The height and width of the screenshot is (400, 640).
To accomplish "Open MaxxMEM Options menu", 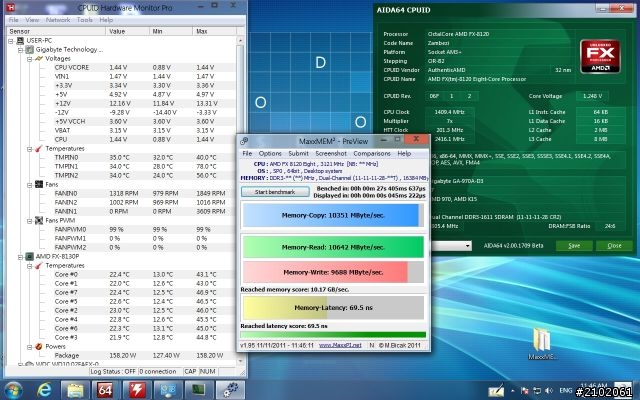I will point(270,153).
